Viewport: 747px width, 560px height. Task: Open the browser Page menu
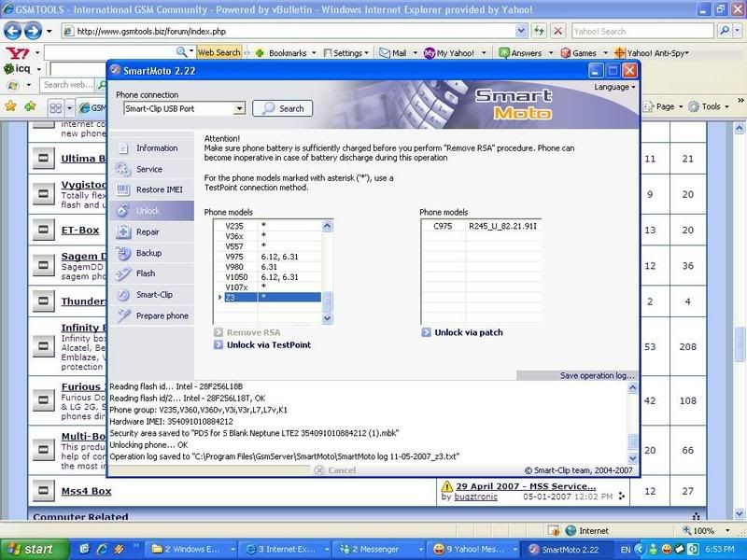(663, 106)
